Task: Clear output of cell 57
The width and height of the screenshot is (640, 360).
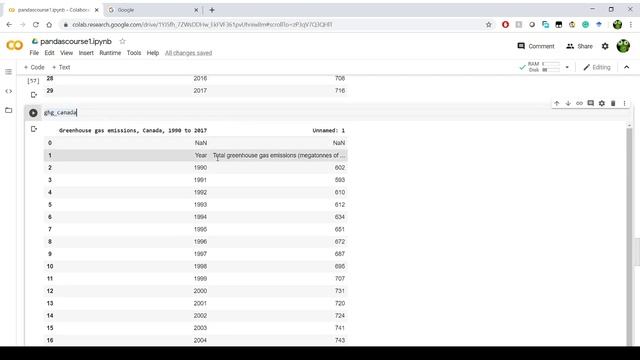Action: (x=33, y=95)
